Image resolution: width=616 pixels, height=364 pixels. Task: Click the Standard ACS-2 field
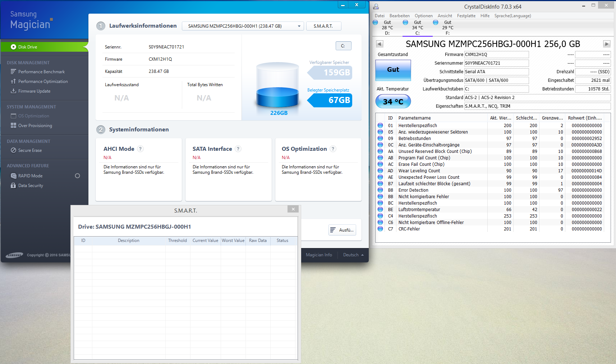point(537,98)
